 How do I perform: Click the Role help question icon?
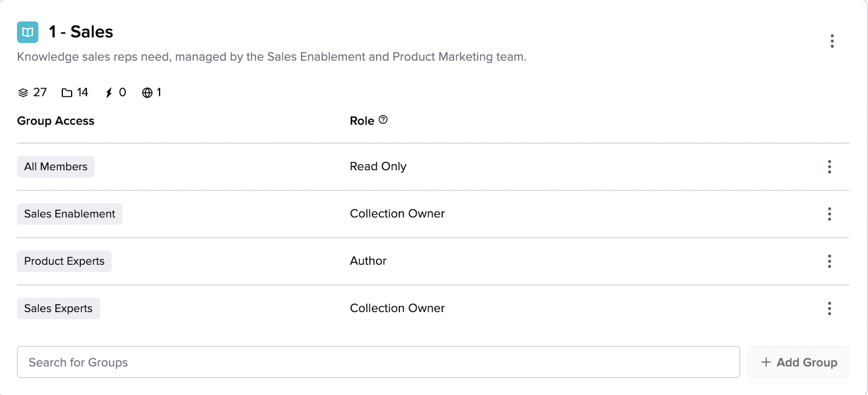point(383,120)
